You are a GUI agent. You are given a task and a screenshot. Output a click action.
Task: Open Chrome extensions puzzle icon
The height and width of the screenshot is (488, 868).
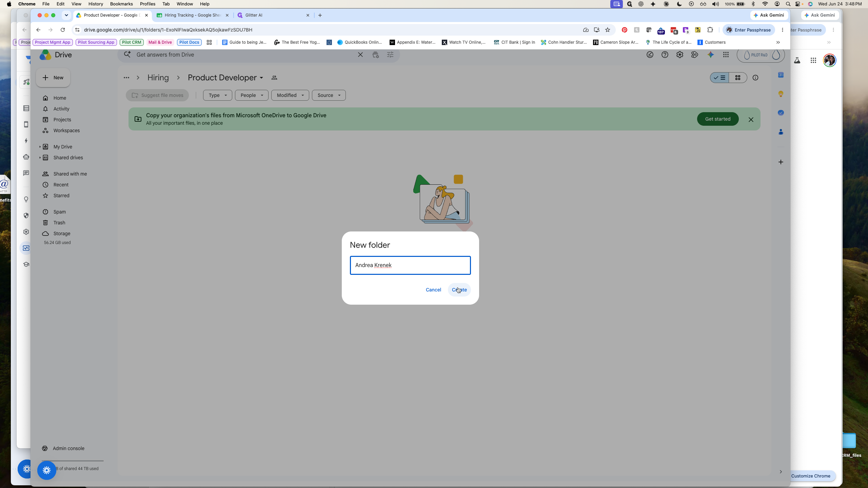tap(710, 30)
